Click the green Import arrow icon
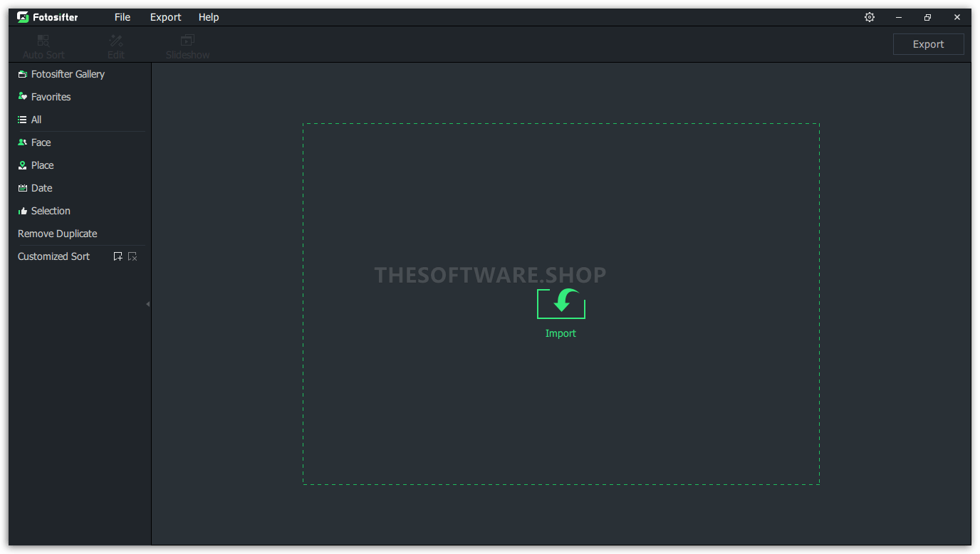 tap(561, 303)
